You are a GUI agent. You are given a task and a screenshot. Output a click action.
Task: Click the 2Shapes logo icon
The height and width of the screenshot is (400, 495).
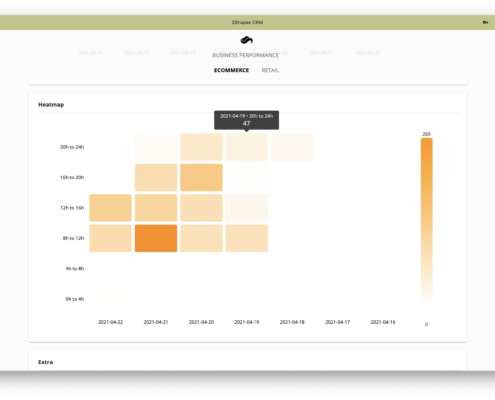pyautogui.click(x=247, y=40)
